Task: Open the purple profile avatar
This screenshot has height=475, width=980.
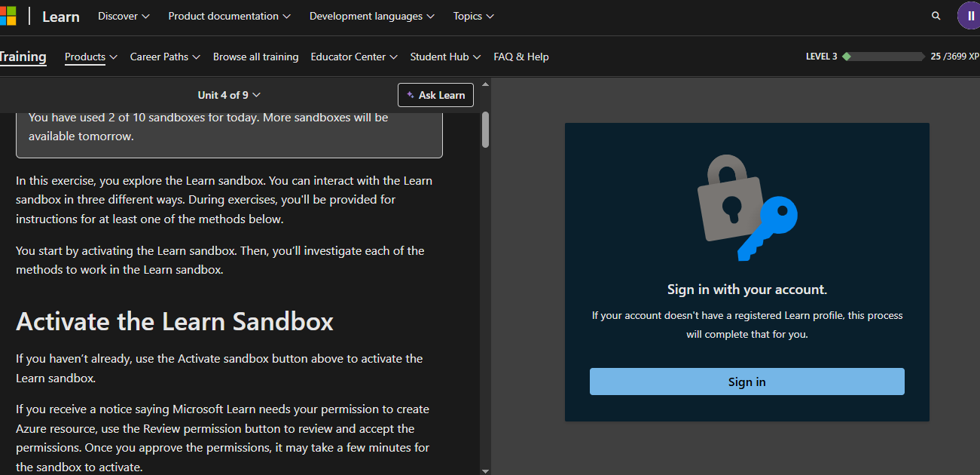Action: (969, 16)
